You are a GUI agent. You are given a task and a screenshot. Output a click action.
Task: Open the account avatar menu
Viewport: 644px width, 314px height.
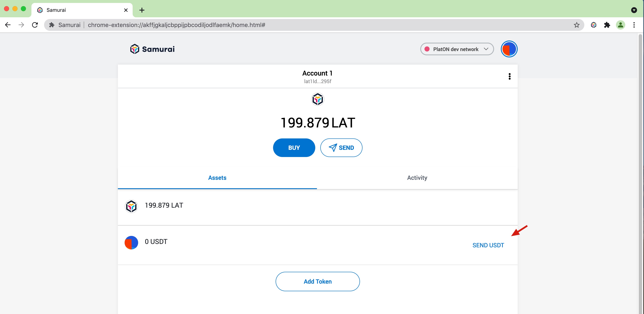[509, 49]
